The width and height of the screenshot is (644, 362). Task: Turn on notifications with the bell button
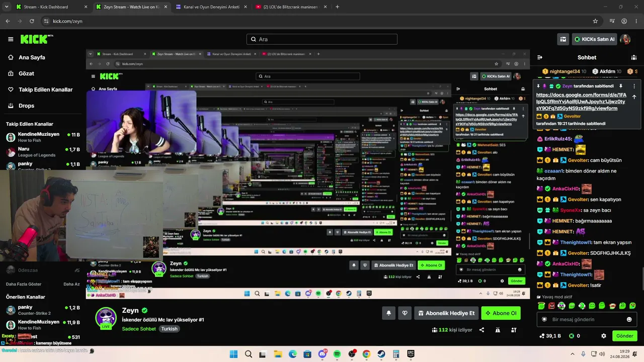click(388, 313)
